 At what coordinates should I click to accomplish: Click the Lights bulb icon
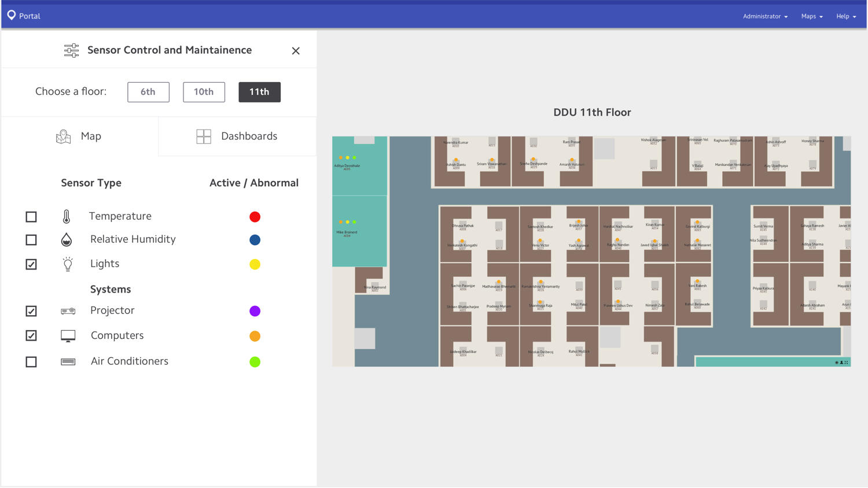coord(68,264)
